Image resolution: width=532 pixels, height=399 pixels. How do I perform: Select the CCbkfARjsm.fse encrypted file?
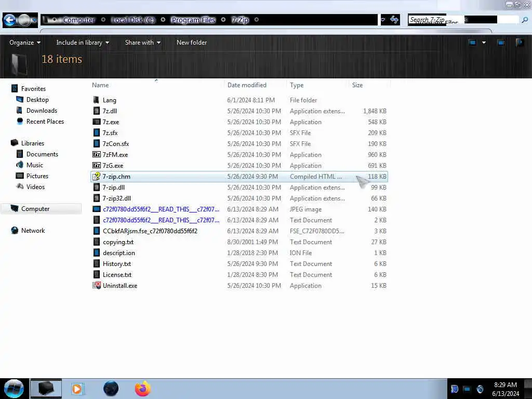[239, 231]
